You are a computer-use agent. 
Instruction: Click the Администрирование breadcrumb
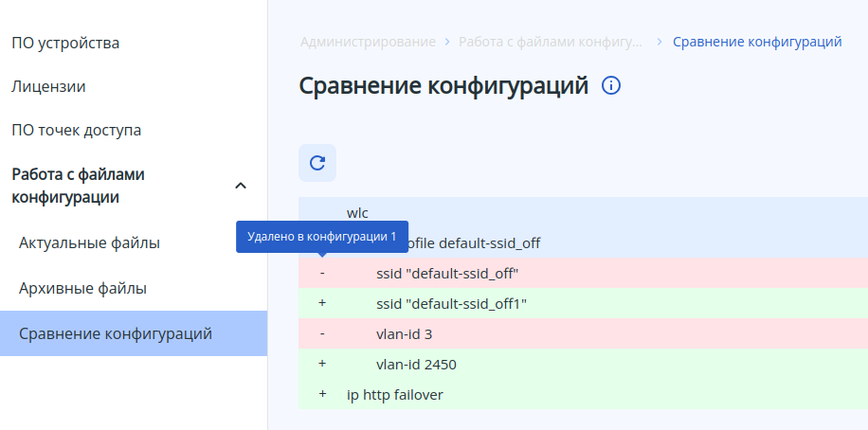(x=368, y=42)
